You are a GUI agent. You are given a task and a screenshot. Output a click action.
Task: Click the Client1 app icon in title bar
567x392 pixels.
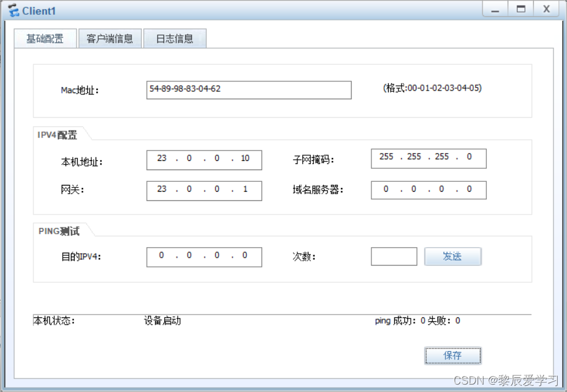pos(14,10)
